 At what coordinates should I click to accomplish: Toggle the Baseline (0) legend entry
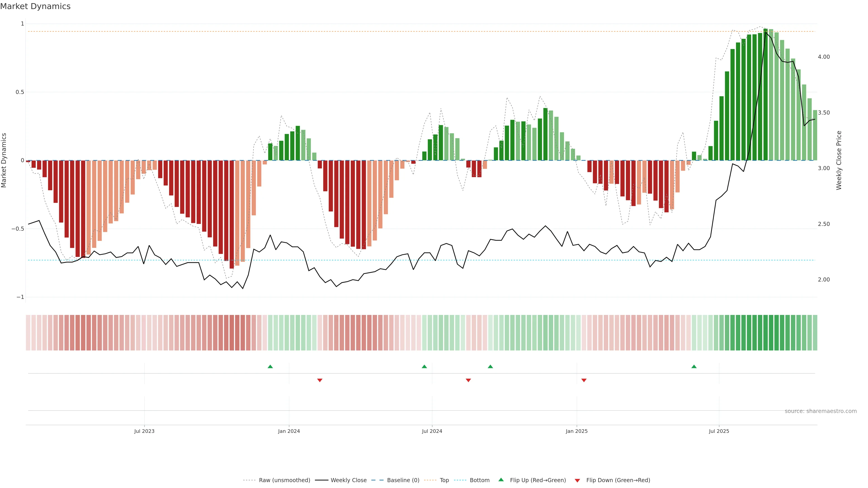point(403,480)
